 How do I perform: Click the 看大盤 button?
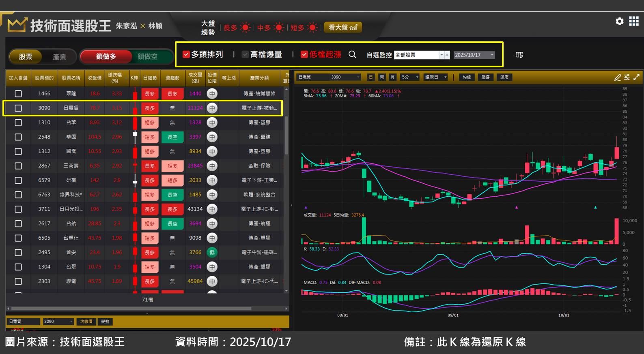pyautogui.click(x=342, y=27)
